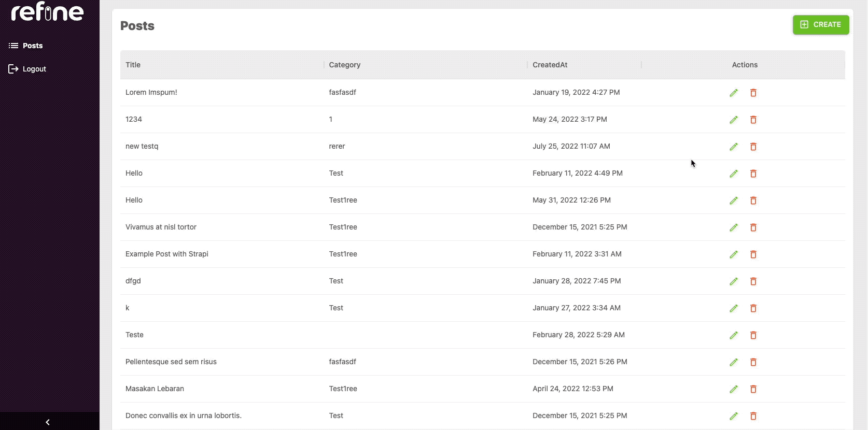Edit the 'Teste' post

[x=733, y=335]
